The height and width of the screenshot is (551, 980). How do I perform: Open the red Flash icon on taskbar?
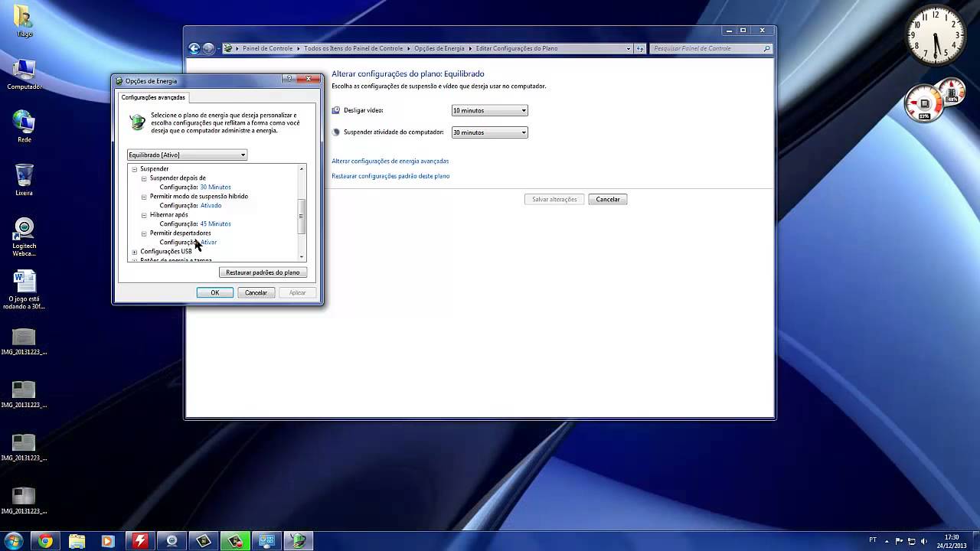[139, 541]
